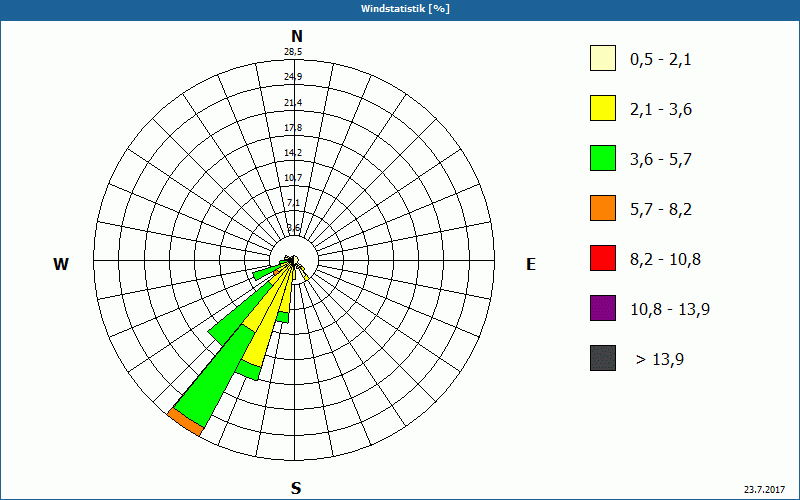This screenshot has width=800, height=500.
Task: Click the legend label 0,5 - 2,1
Action: [x=661, y=60]
